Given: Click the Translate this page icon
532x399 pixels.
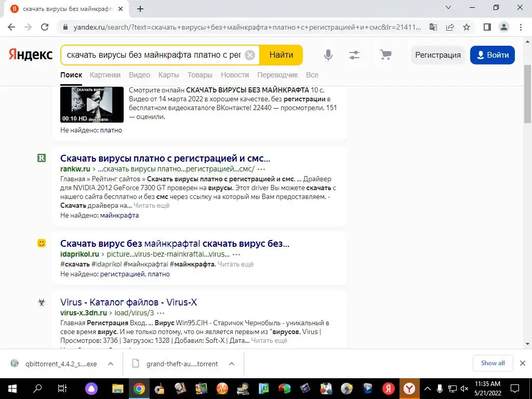Looking at the screenshot, I should pyautogui.click(x=433, y=27).
